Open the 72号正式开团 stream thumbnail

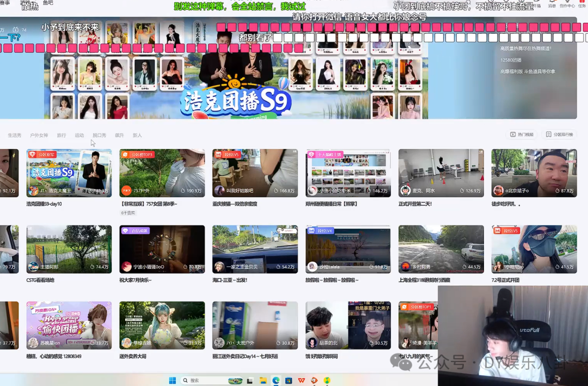click(534, 249)
